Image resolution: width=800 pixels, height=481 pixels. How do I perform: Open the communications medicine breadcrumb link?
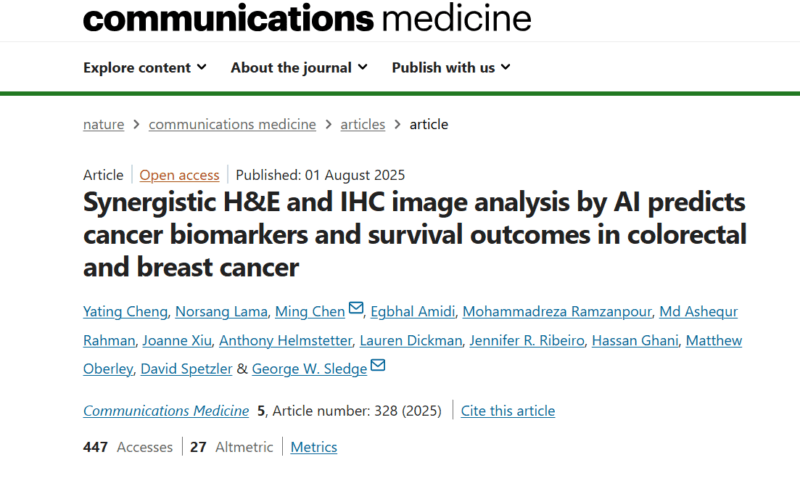(x=232, y=124)
